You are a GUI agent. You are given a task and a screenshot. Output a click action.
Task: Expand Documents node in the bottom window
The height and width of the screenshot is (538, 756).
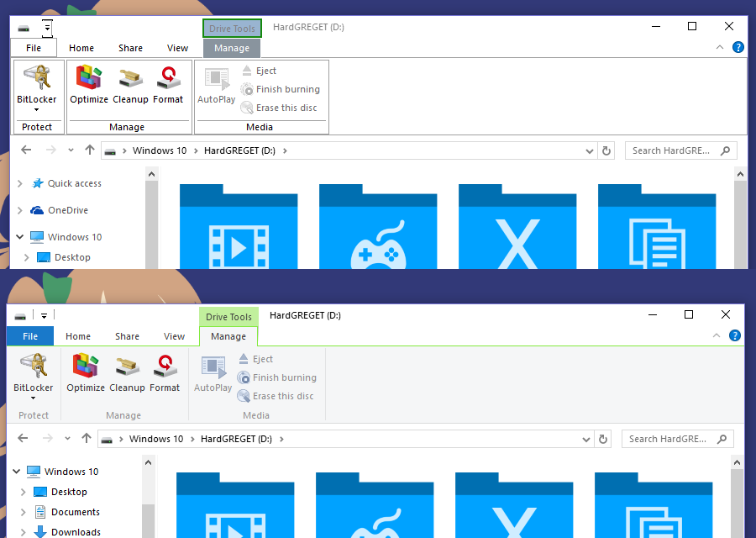point(24,512)
